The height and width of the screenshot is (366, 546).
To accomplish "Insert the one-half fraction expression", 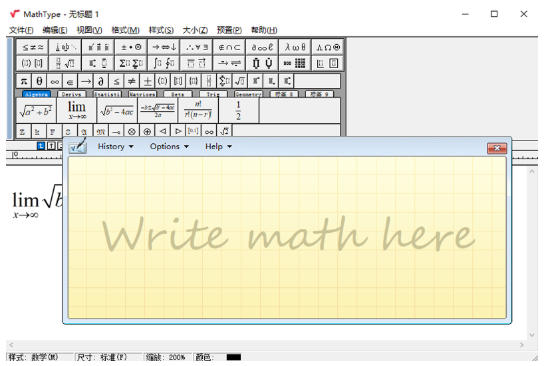I will (239, 110).
